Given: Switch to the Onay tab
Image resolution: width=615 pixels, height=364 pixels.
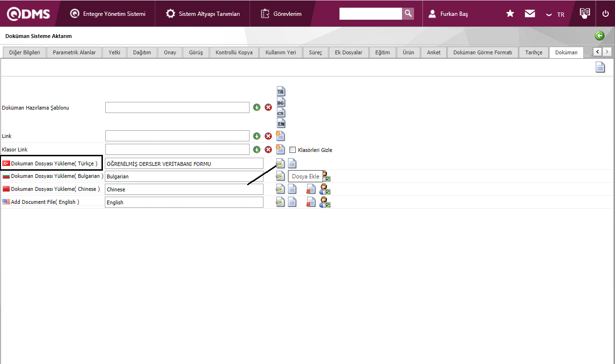Looking at the screenshot, I should 170,52.
